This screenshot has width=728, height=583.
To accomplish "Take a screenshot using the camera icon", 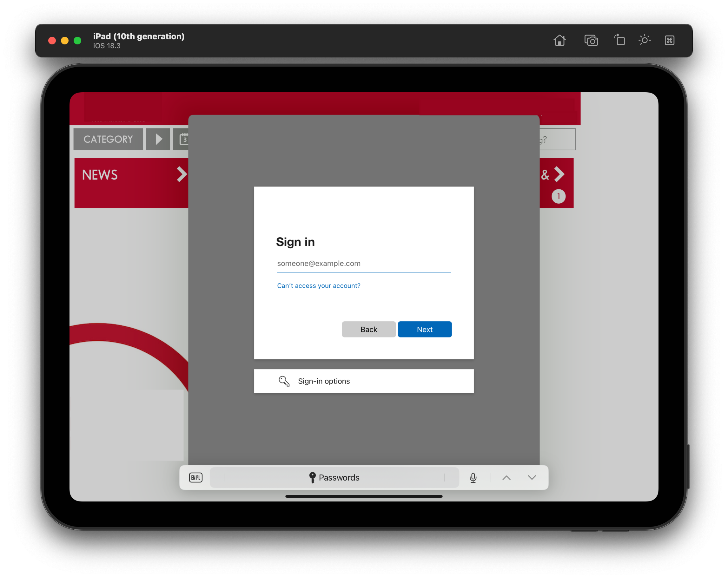I will point(591,40).
